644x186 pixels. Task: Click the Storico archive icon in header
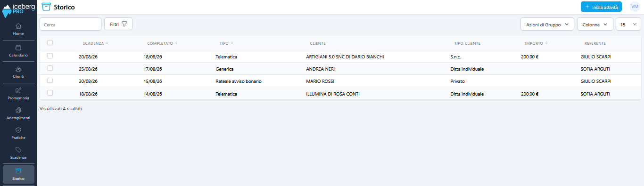tap(46, 7)
